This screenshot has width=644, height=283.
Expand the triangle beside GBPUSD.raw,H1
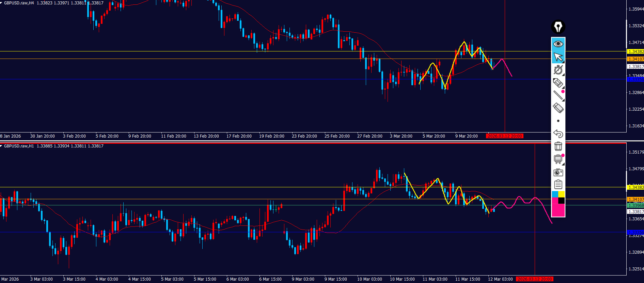(2, 146)
